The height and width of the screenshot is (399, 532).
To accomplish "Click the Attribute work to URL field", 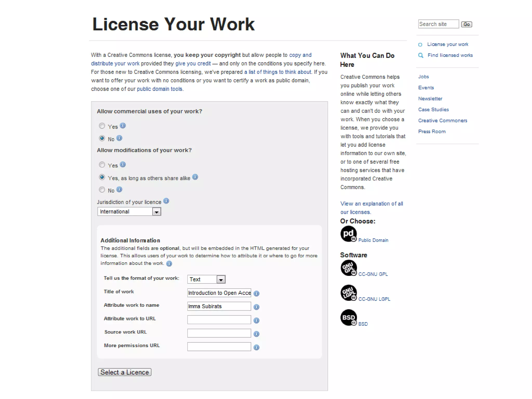I will tap(219, 320).
